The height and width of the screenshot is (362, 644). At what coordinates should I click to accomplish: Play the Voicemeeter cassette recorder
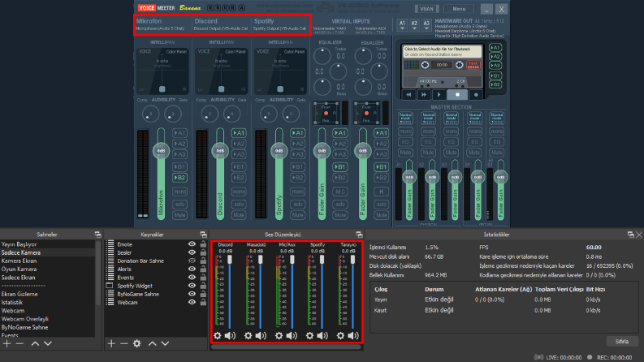(x=439, y=94)
